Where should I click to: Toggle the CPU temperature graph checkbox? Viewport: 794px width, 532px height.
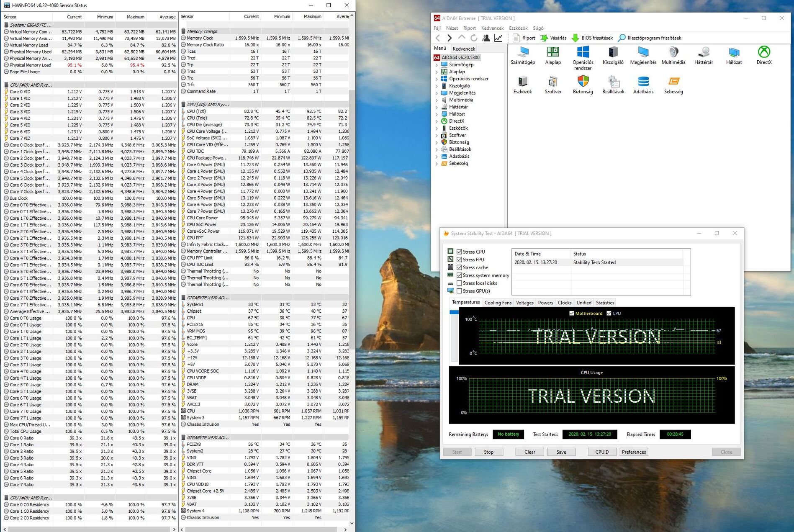coord(609,313)
